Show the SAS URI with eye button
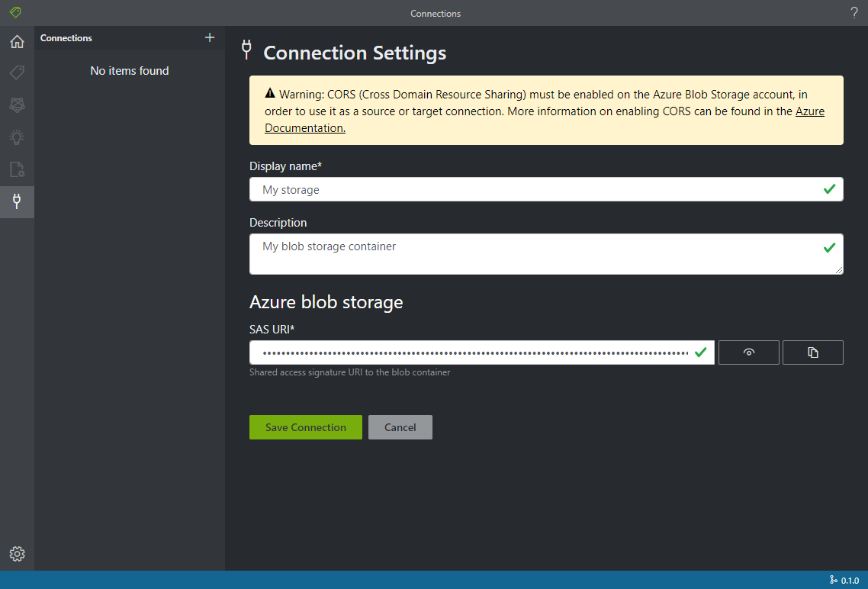Viewport: 868px width, 589px height. pyautogui.click(x=748, y=352)
